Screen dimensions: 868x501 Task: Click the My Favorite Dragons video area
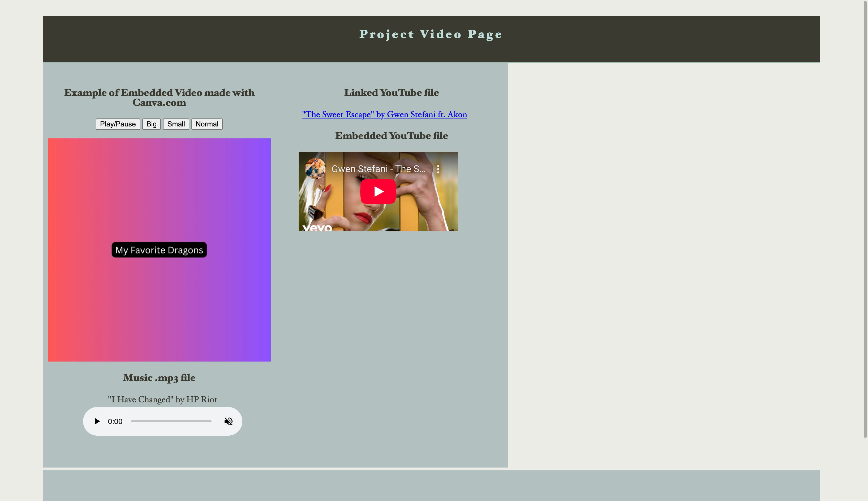(x=159, y=310)
